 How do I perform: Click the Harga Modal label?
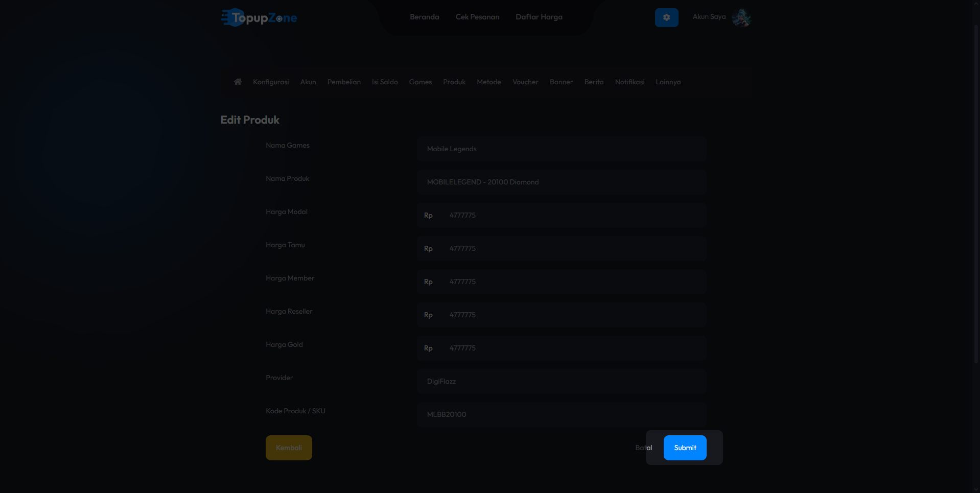pyautogui.click(x=287, y=212)
